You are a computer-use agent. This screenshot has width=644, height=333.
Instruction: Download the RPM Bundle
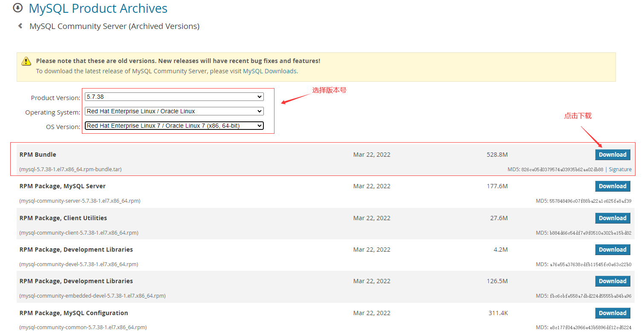point(612,155)
